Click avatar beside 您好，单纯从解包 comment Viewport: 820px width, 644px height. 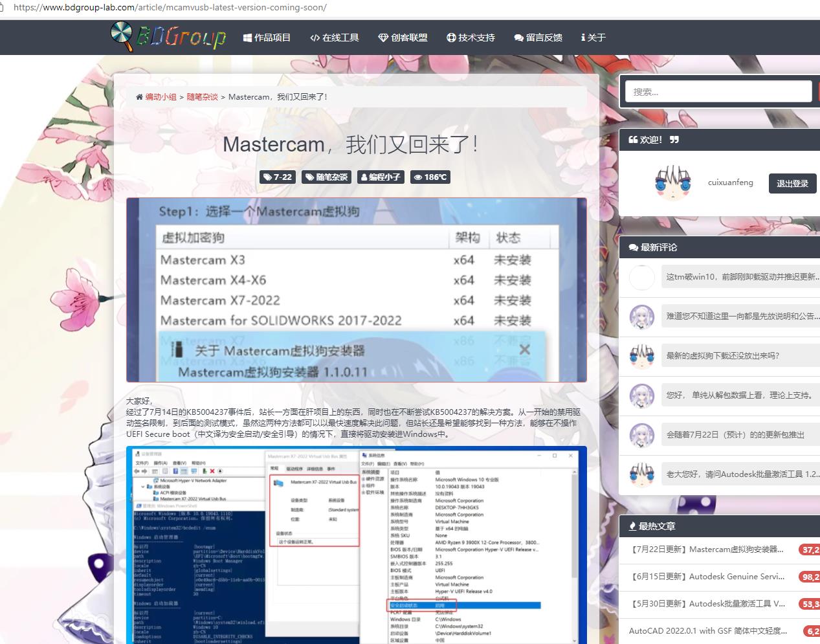pos(642,395)
